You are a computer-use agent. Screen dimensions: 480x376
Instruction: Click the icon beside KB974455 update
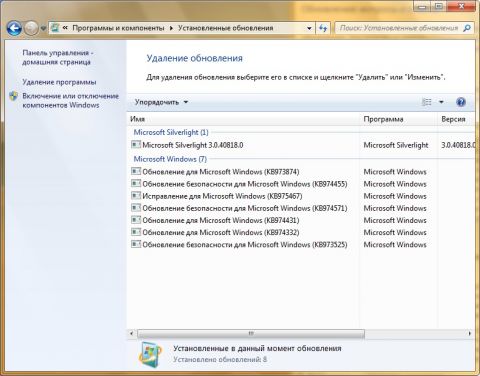tap(136, 183)
